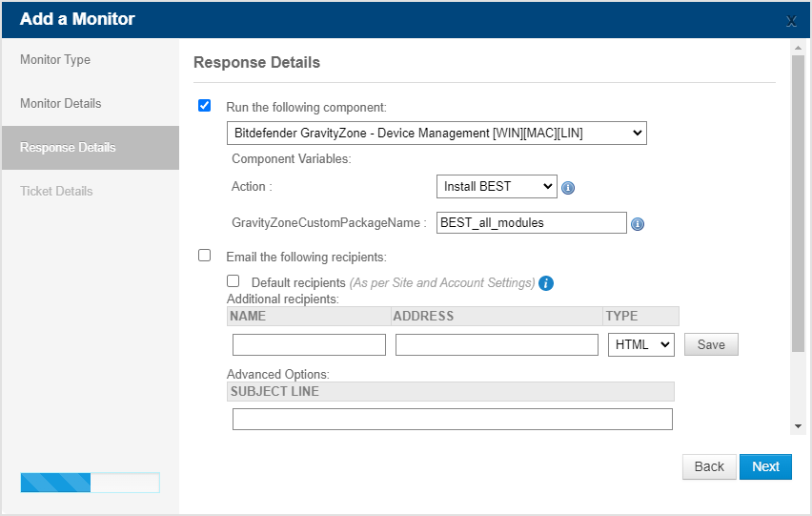The width and height of the screenshot is (812, 516).
Task: Go to Monitor Type step
Action: pos(55,59)
